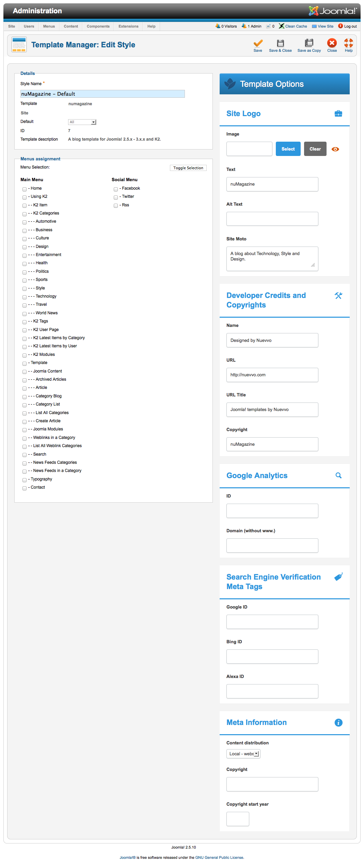Enable the Technology menu checkbox
The image size is (364, 868).
[x=25, y=297]
